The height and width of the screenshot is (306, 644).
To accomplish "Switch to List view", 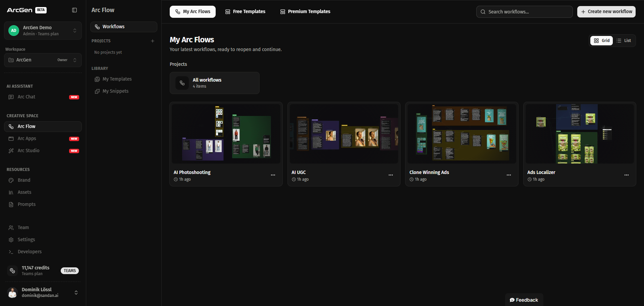I will [x=624, y=41].
